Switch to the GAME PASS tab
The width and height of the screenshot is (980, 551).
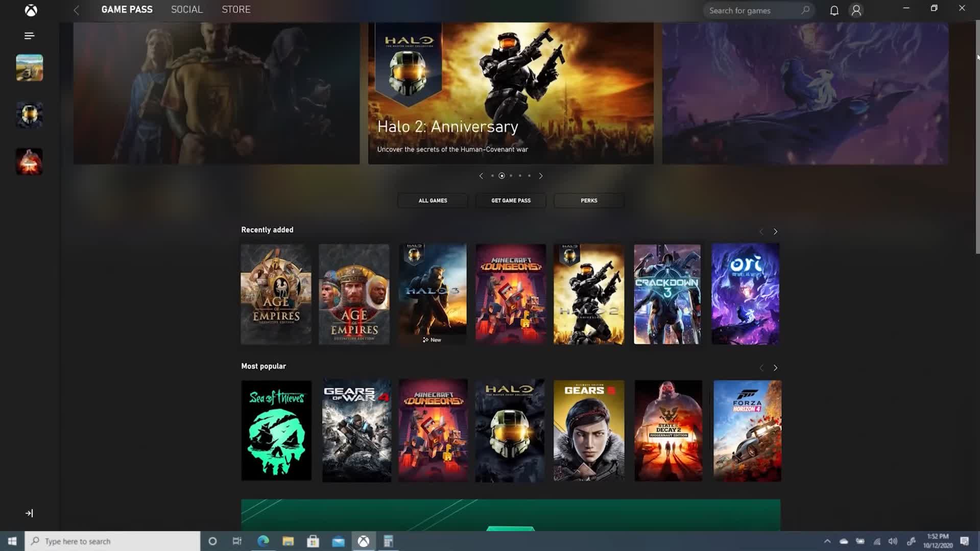click(127, 10)
